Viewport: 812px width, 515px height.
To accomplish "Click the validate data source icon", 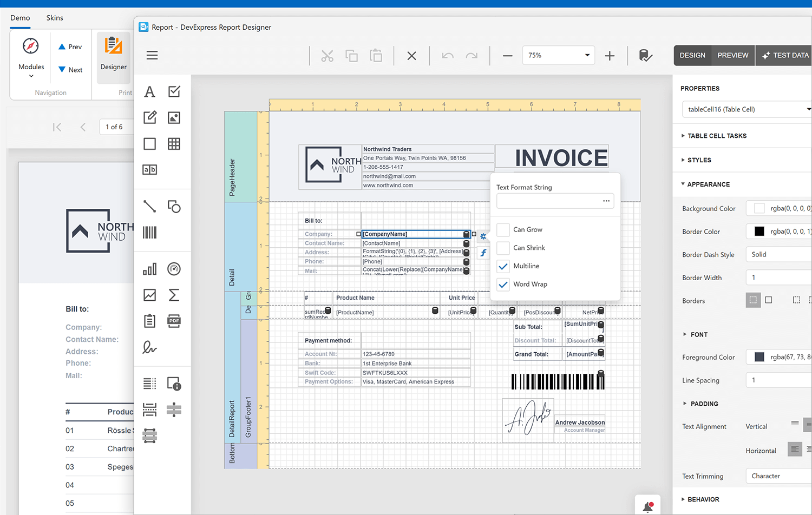I will [645, 56].
